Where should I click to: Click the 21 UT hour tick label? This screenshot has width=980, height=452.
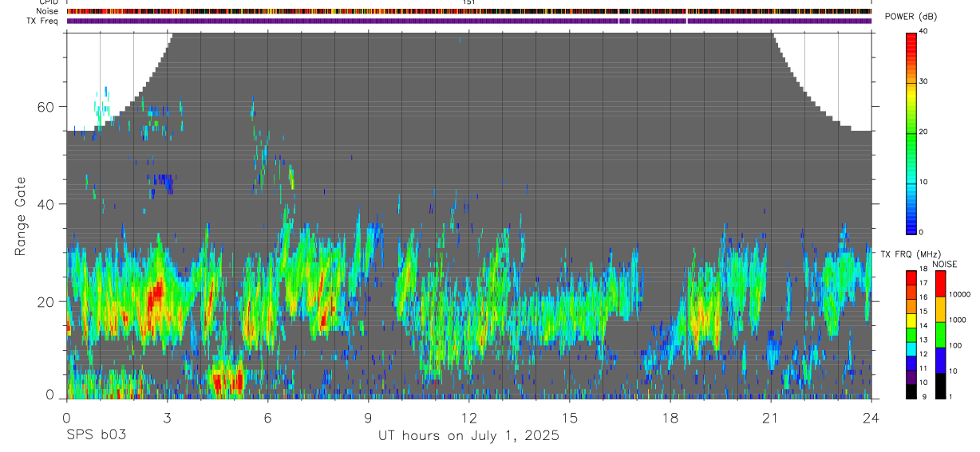pos(771,417)
